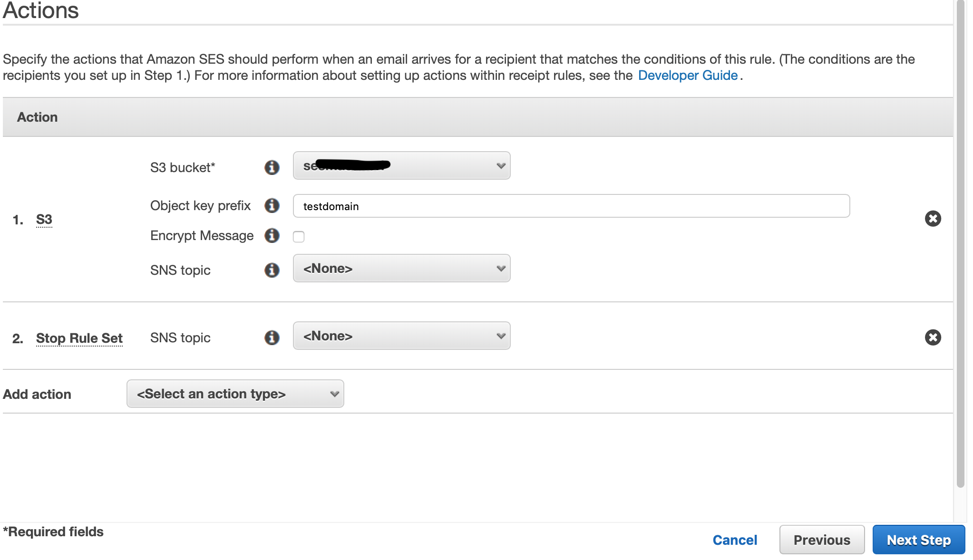This screenshot has width=973, height=560.
Task: Click the remove icon for Stop Rule Set
Action: click(933, 337)
